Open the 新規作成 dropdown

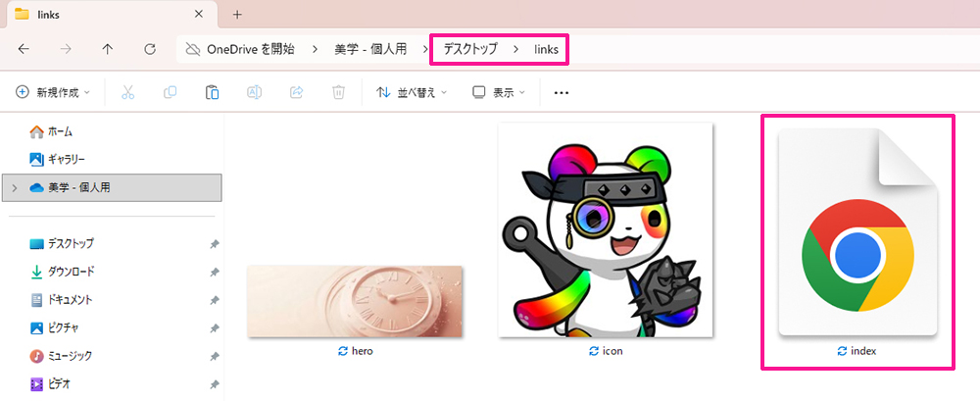click(53, 92)
